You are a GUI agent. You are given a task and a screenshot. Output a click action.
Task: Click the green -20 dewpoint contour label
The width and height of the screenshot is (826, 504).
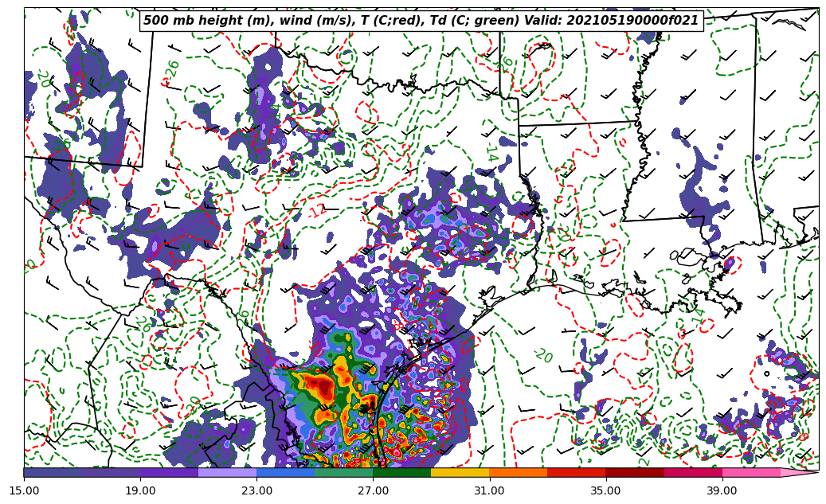click(542, 355)
